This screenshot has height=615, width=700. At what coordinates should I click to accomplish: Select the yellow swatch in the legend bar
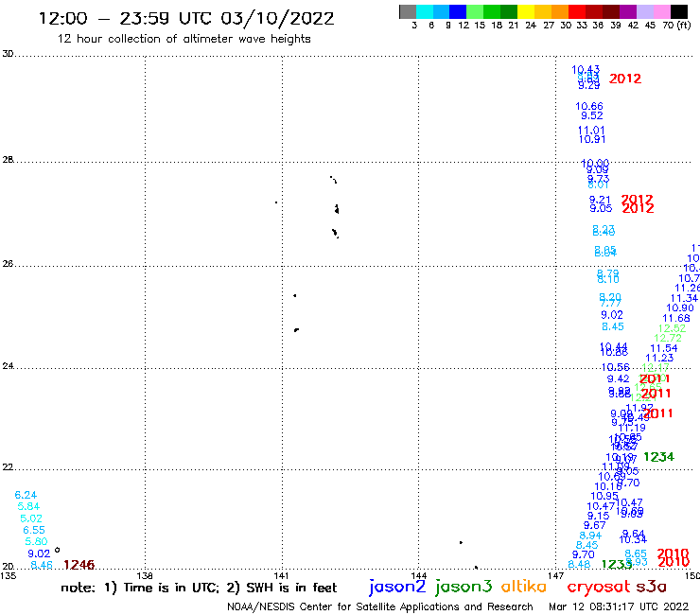coord(526,11)
